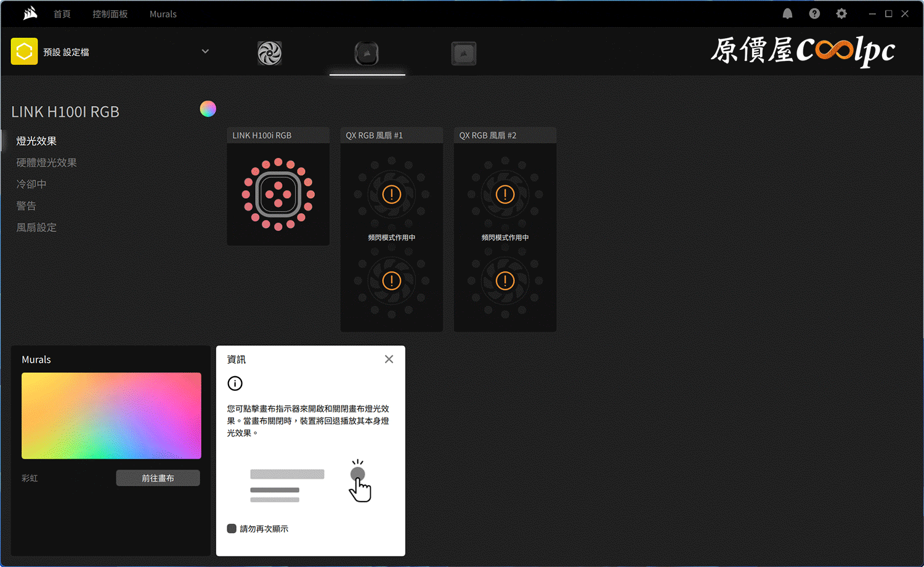Select 硬體燈光效果 in the sidebar

46,163
